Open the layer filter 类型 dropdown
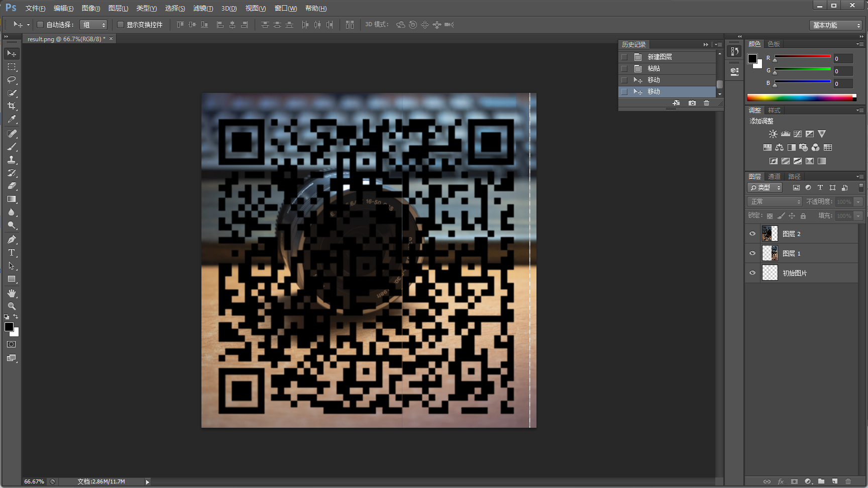This screenshot has height=488, width=868. click(766, 187)
